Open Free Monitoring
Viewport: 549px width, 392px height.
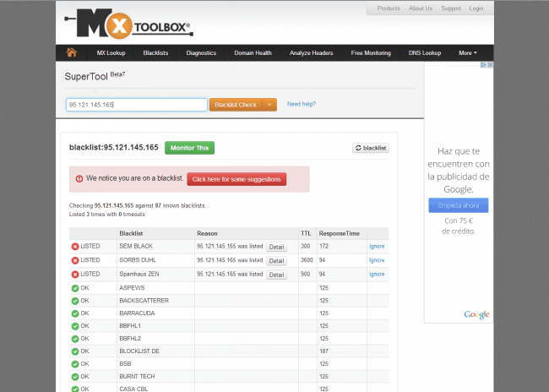point(371,53)
